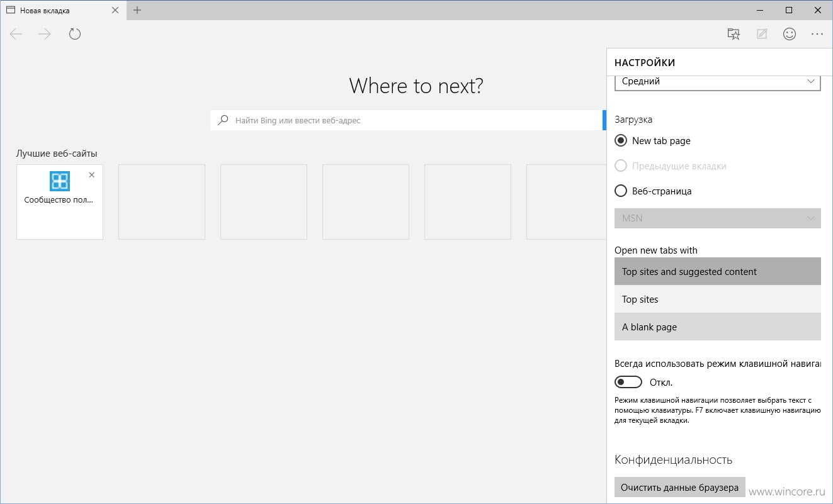
Task: Click the Open new tabs with label
Action: (656, 250)
